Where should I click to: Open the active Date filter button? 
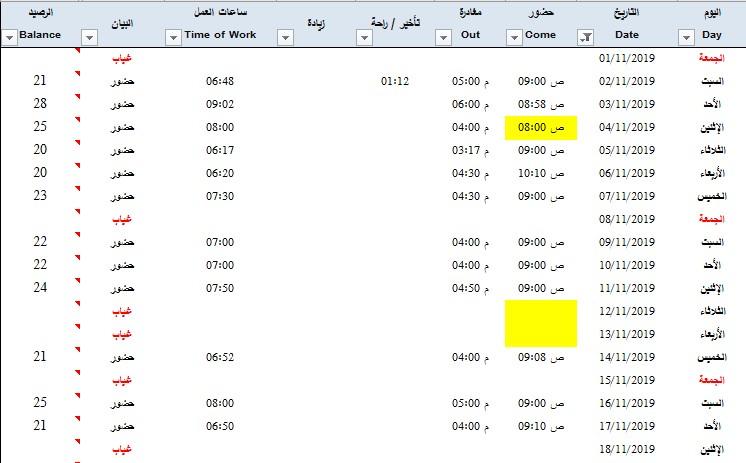pos(586,37)
